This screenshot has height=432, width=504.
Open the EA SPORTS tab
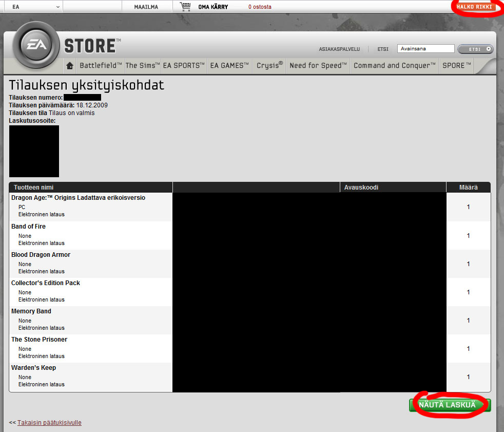point(184,65)
